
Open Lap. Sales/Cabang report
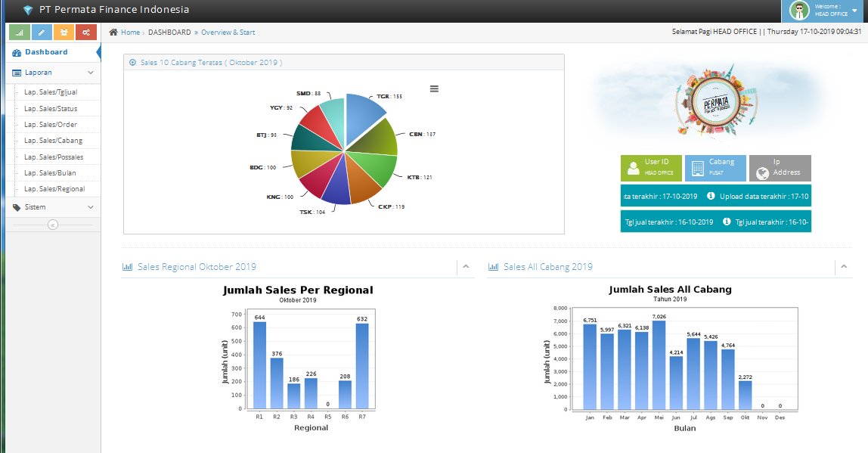pos(53,141)
